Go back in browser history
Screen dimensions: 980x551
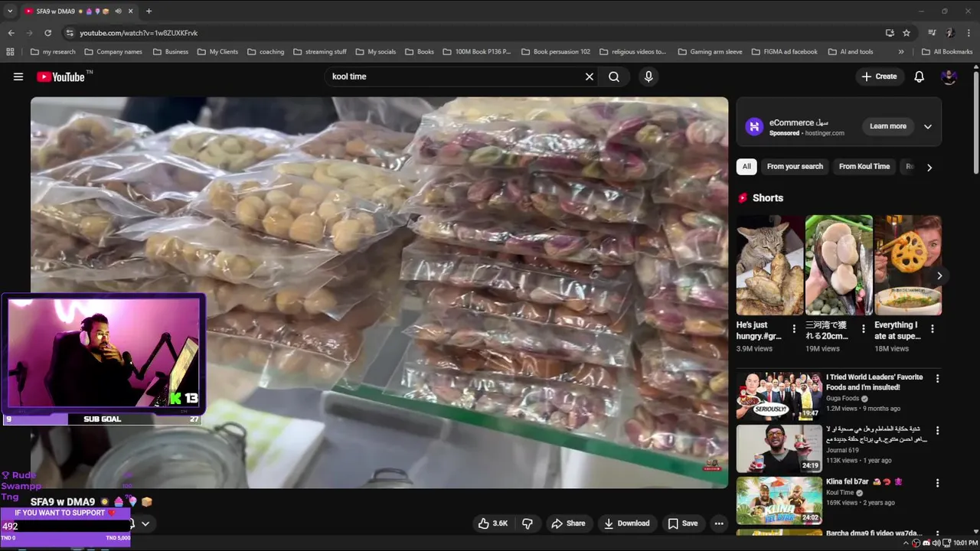point(11,33)
